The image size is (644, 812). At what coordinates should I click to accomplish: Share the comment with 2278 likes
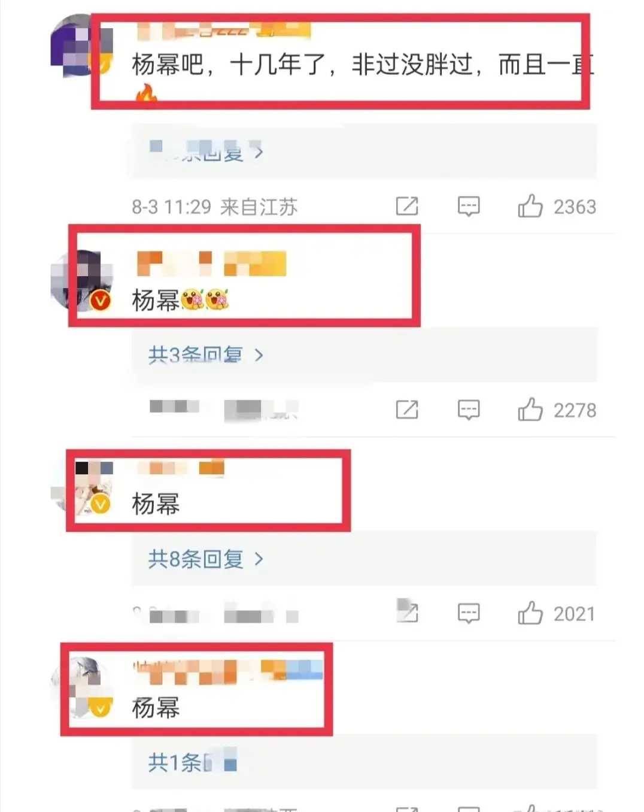pos(407,410)
